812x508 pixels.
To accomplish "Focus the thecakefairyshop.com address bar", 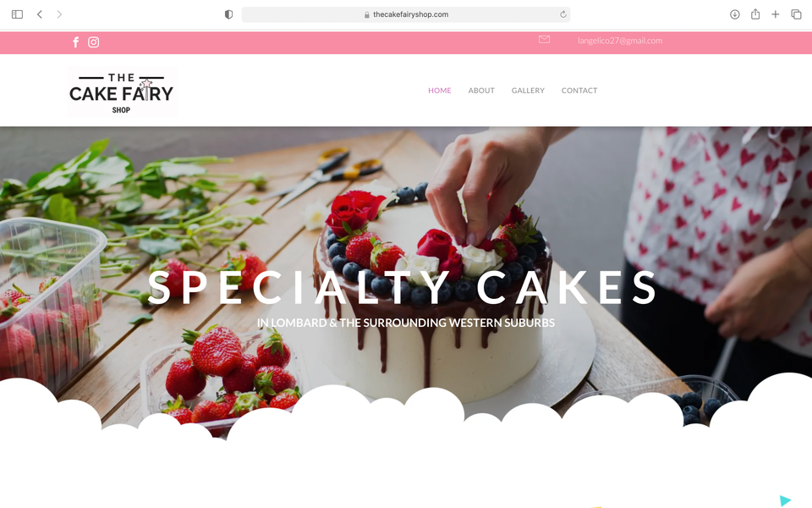I will pos(406,14).
